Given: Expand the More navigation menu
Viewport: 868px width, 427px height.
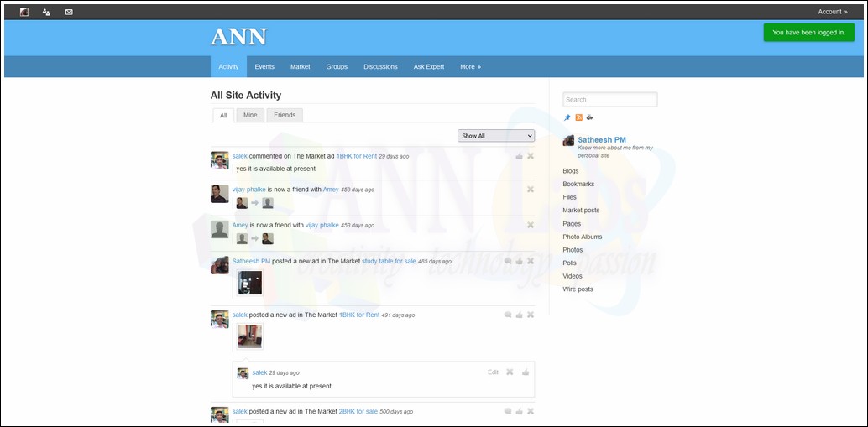Looking at the screenshot, I should (x=470, y=67).
